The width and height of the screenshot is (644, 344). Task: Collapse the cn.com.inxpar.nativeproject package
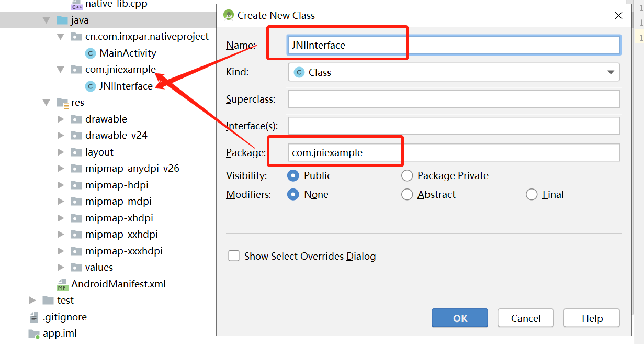tap(61, 37)
